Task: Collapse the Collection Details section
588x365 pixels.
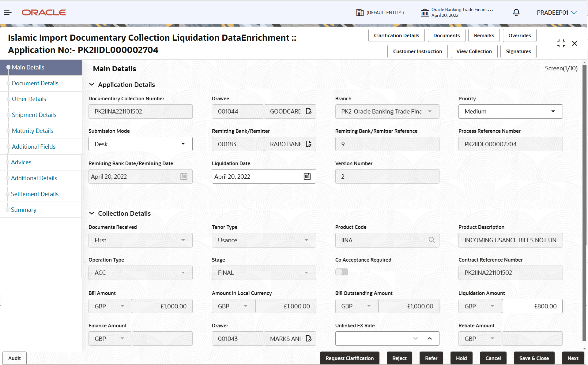Action: tap(92, 213)
